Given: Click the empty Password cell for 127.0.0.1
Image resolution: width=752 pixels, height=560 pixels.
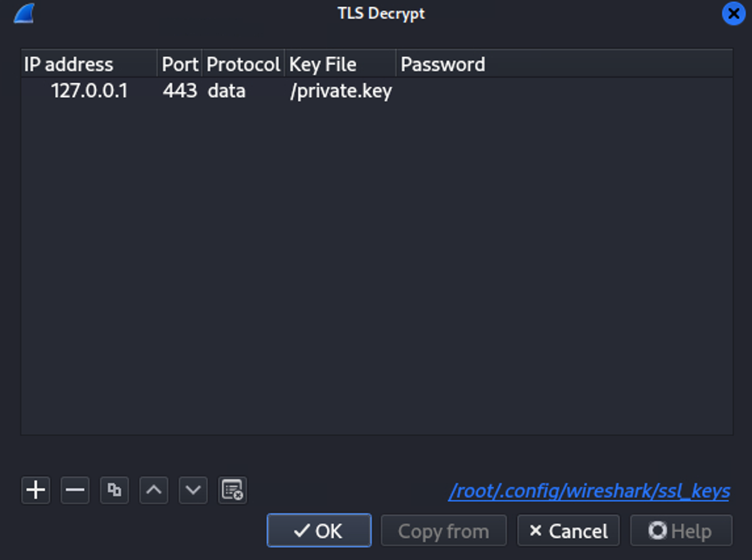Looking at the screenshot, I should tap(565, 91).
